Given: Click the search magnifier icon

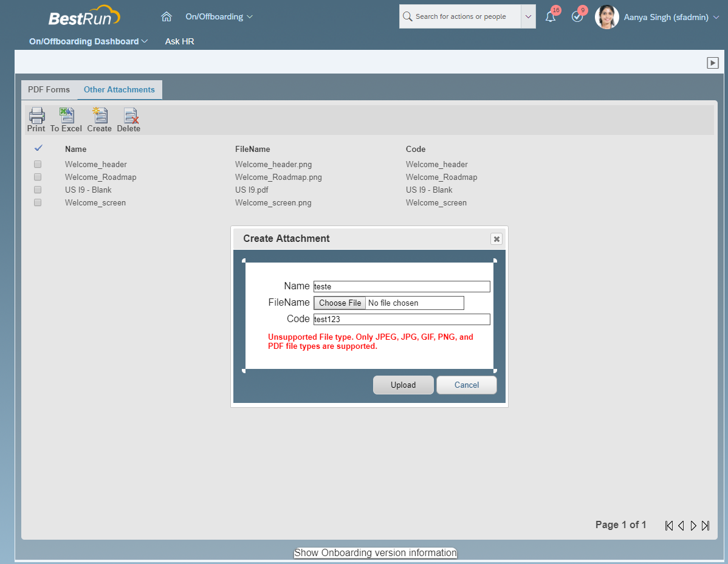Looking at the screenshot, I should [408, 16].
